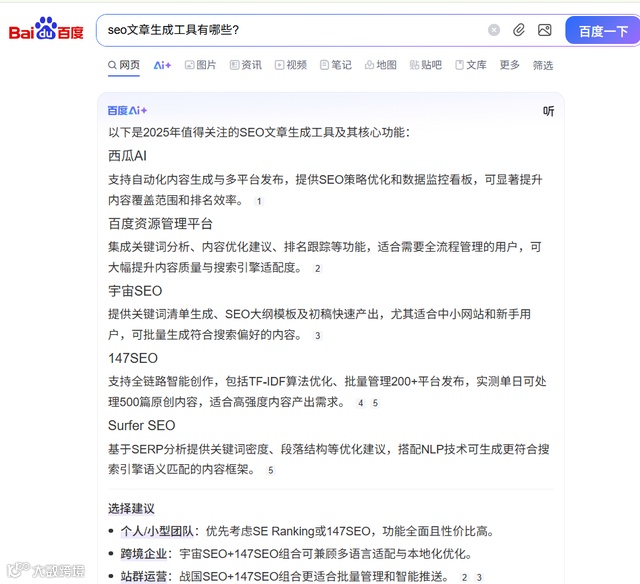
Task: Click the 跨境企业 bullet label
Action: tap(144, 554)
